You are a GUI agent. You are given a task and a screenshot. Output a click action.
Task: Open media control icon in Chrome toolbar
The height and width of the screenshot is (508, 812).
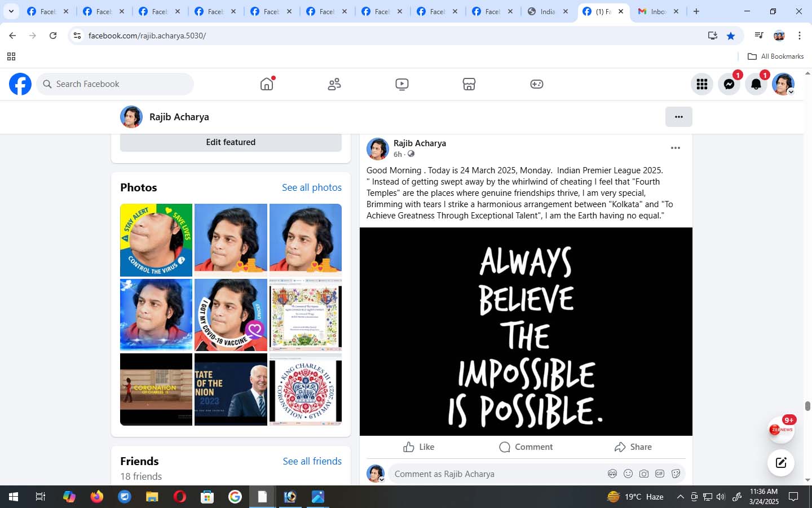pyautogui.click(x=759, y=36)
